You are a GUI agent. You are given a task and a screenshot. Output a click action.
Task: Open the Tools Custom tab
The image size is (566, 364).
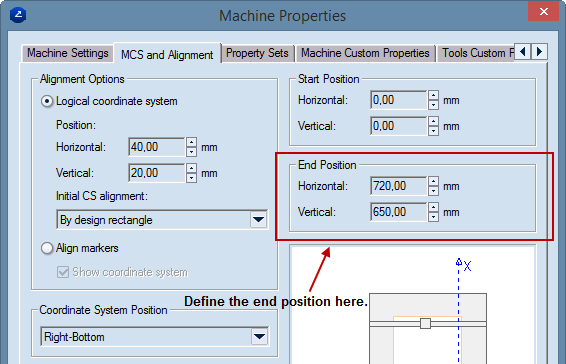coord(476,53)
